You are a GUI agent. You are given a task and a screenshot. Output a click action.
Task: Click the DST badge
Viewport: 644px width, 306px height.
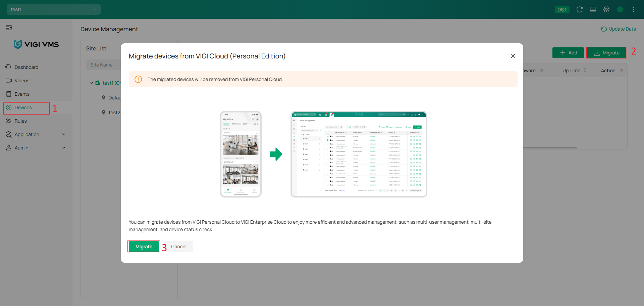tap(562, 10)
